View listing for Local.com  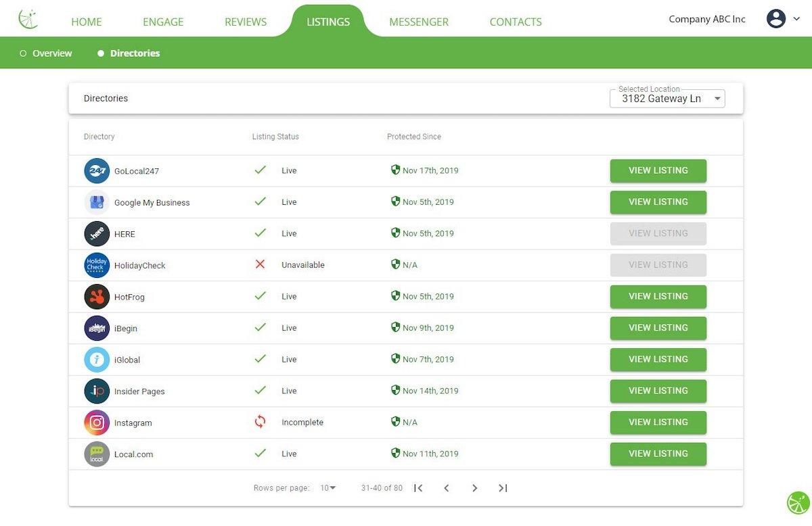pos(658,454)
